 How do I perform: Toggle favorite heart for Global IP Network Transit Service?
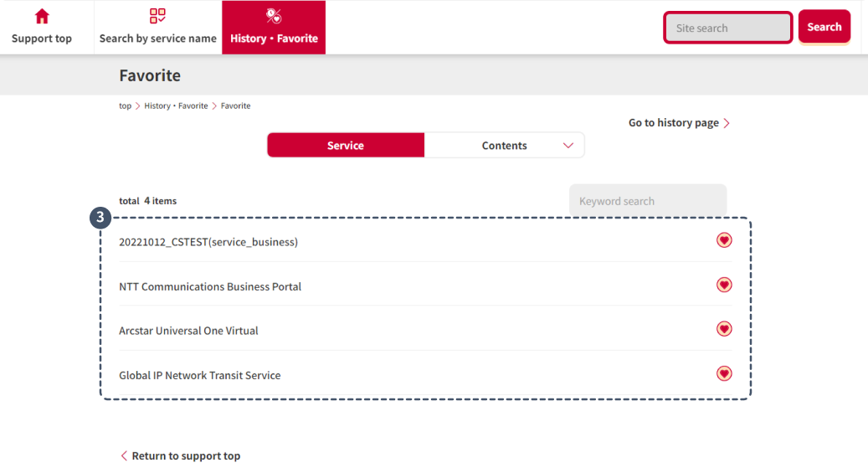pyautogui.click(x=724, y=373)
